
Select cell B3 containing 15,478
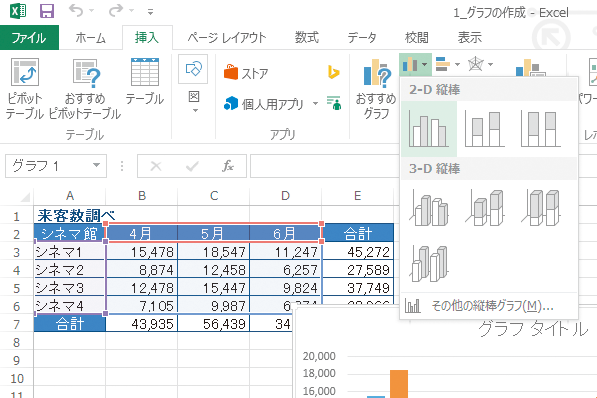pos(142,251)
